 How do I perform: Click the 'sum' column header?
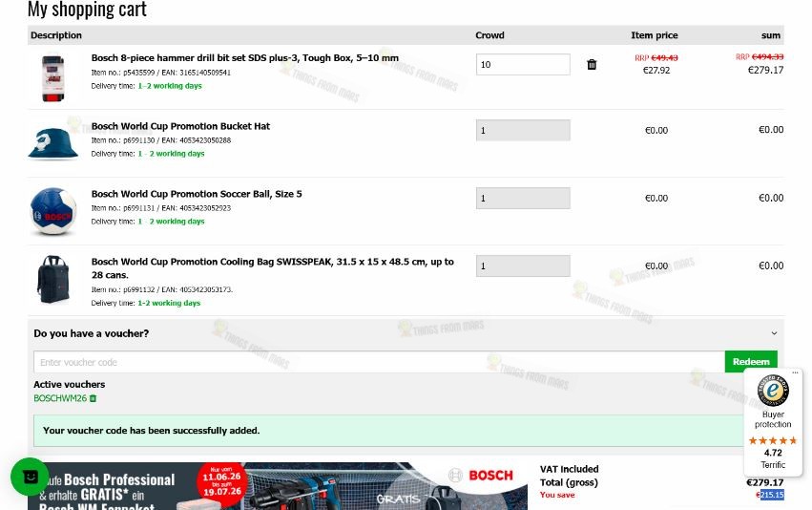tap(771, 35)
